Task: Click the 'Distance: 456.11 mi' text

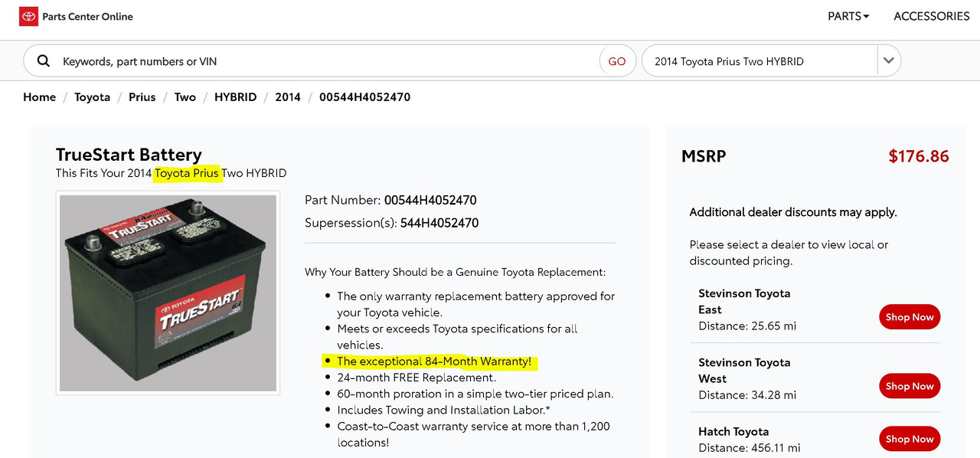Action: (x=750, y=448)
